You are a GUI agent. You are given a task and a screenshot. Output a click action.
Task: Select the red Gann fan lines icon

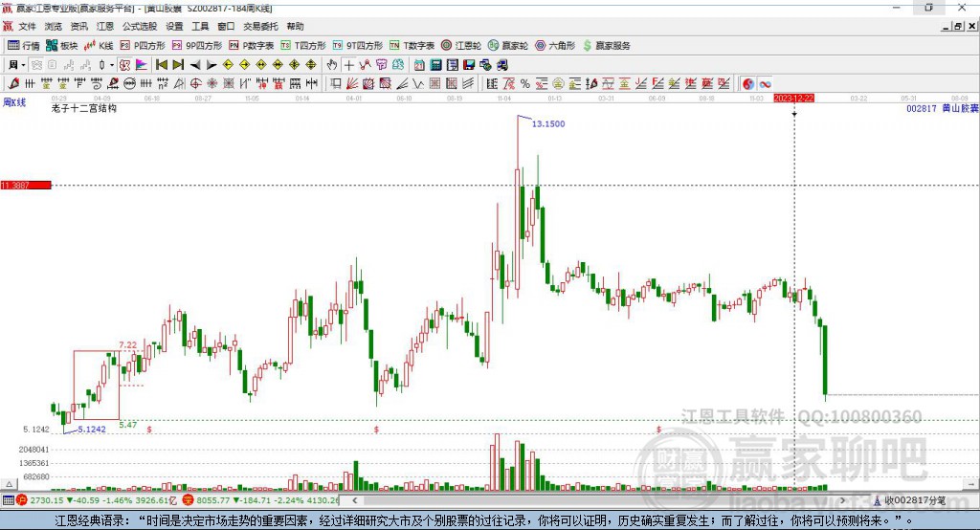[352, 84]
